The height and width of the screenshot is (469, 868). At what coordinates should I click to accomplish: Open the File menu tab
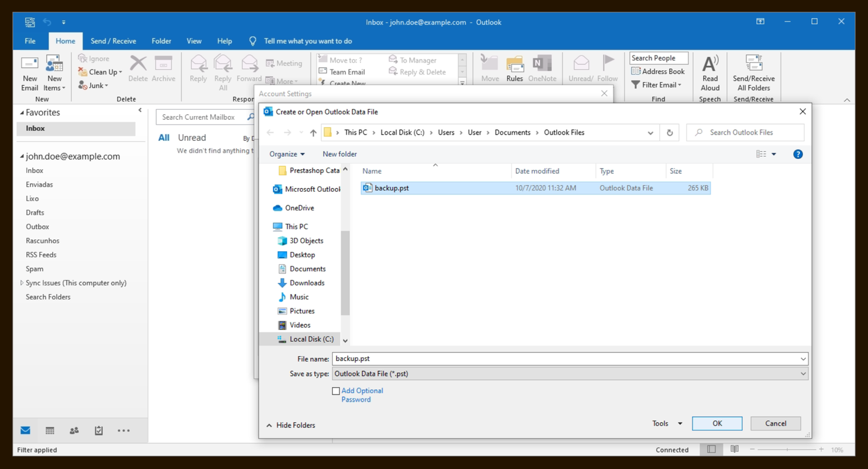click(30, 41)
